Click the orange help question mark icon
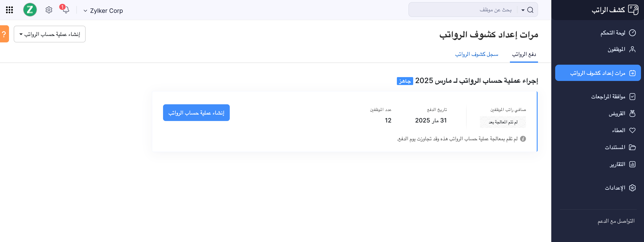The width and height of the screenshot is (644, 242). point(4,34)
